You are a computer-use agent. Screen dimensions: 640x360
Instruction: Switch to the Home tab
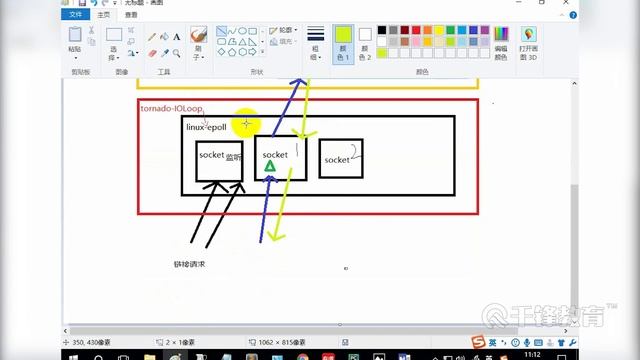click(103, 15)
